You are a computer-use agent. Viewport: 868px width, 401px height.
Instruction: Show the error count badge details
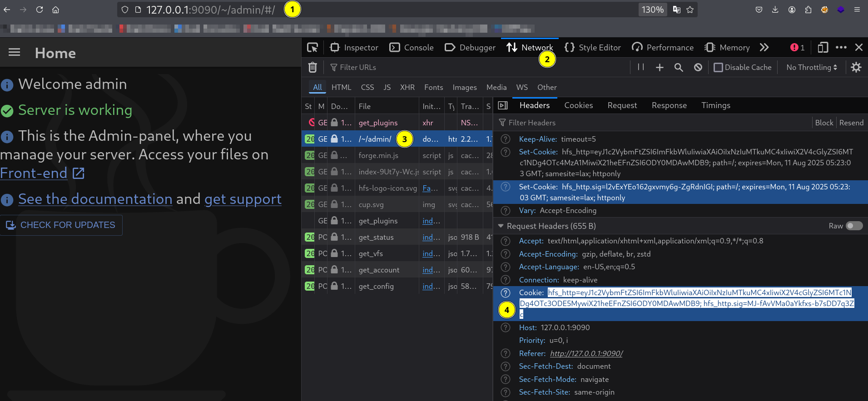(x=797, y=47)
